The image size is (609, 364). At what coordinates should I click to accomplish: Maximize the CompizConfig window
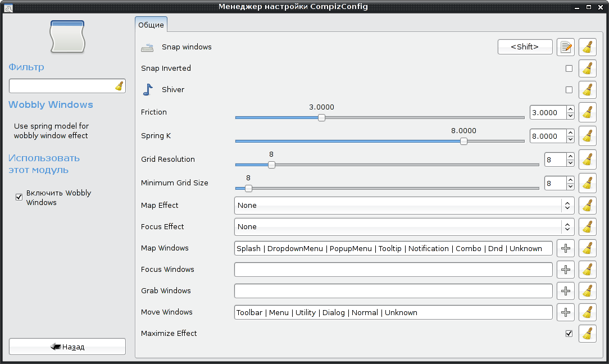[589, 7]
